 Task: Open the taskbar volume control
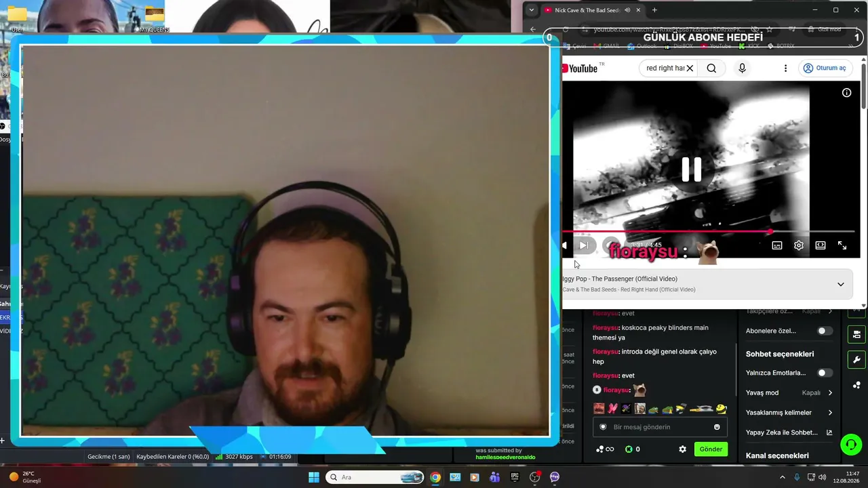tap(822, 477)
